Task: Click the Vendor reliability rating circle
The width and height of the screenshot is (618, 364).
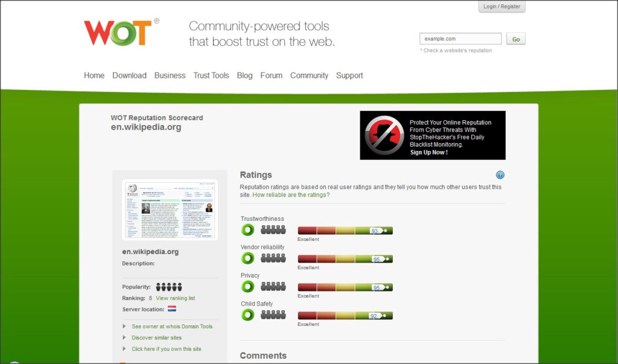Action: click(247, 258)
